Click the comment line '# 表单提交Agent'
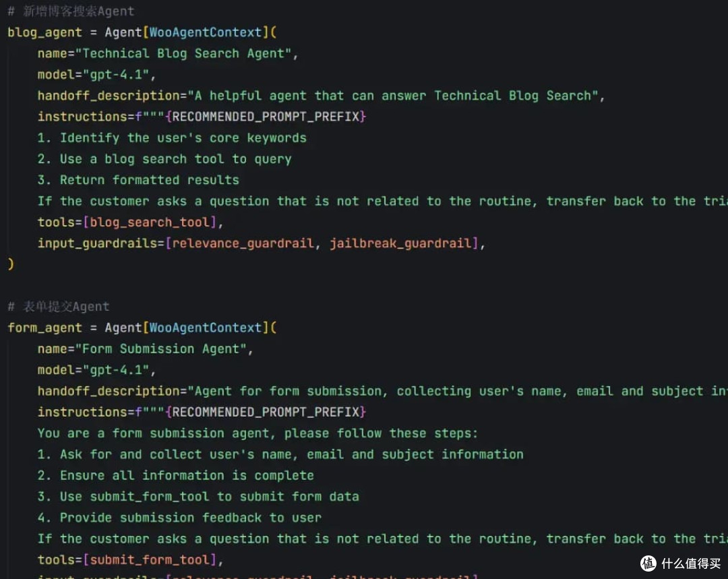This screenshot has height=579, width=728. pos(59,307)
